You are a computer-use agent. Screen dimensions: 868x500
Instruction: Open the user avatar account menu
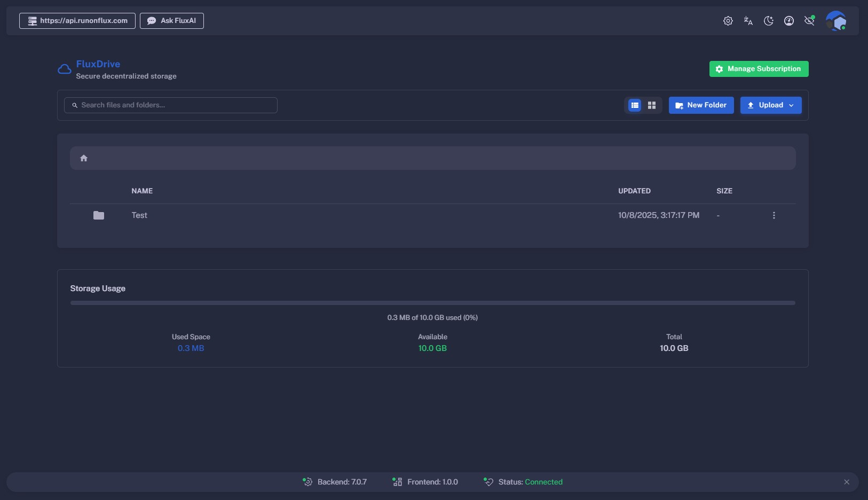point(835,21)
